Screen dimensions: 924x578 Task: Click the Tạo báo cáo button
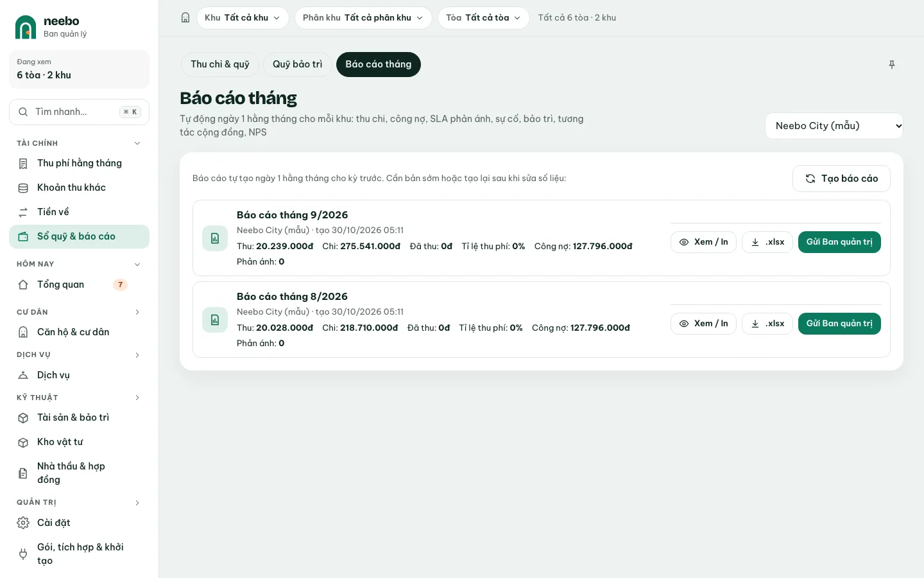point(841,179)
